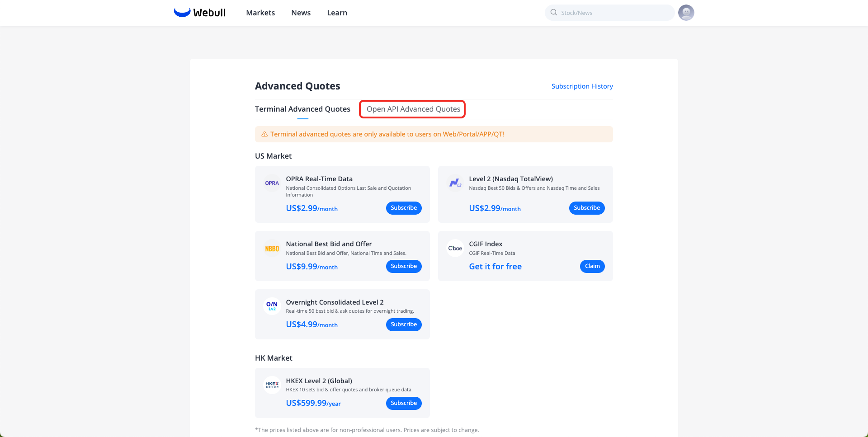Click the Overnight Consolidated Level 2 title
Viewport: 868px width, 437px height.
(x=335, y=302)
